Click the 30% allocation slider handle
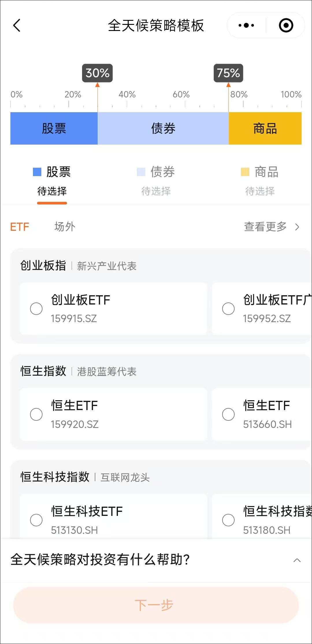The height and width of the screenshot is (644, 312). click(97, 73)
